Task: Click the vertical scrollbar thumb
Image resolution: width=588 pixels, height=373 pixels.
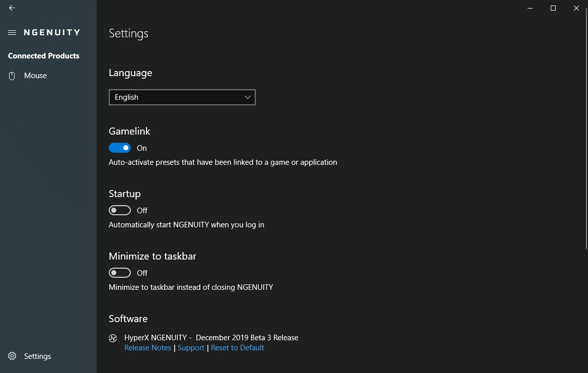Action: click(586, 128)
